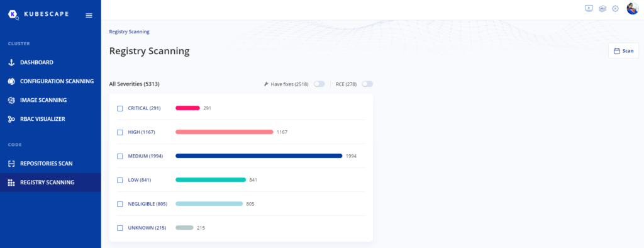Click the Scan button
This screenshot has width=644, height=248.
[623, 51]
